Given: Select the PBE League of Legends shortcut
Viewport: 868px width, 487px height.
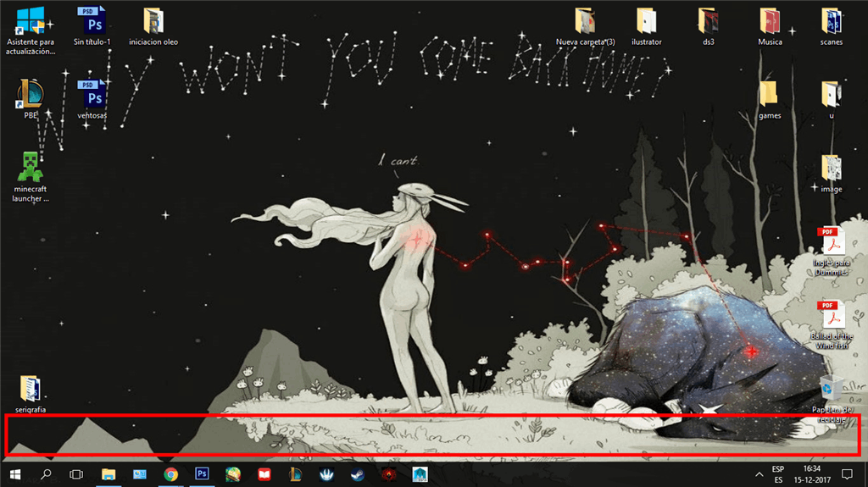Looking at the screenshot, I should [31, 100].
